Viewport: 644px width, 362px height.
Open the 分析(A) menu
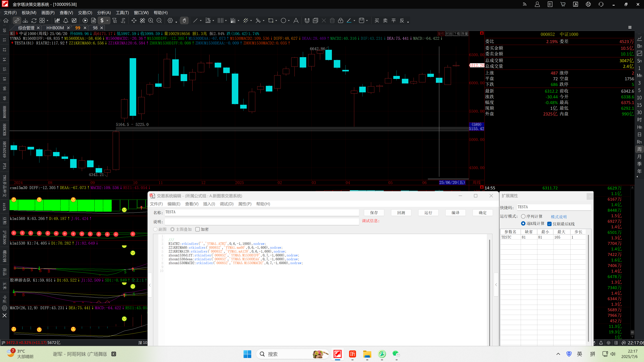tap(104, 13)
